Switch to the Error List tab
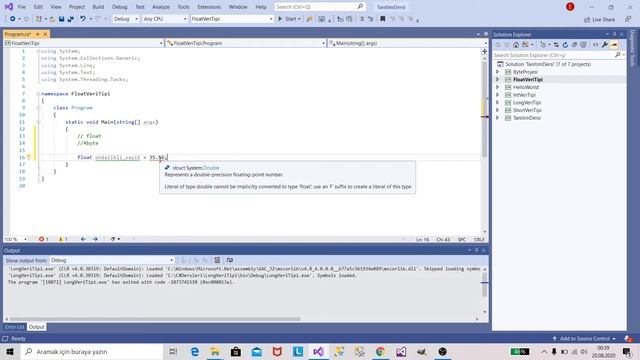Viewport: 640px width, 360px height. 14,327
